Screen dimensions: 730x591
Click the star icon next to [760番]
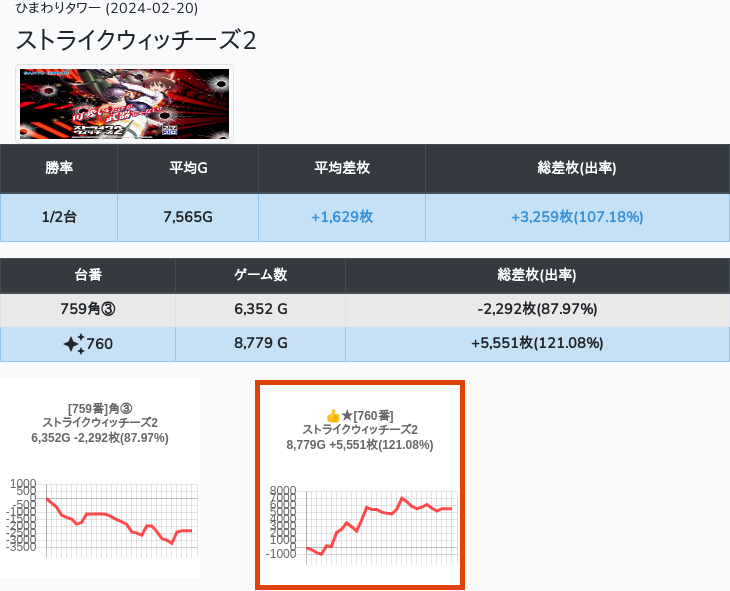[x=347, y=415]
